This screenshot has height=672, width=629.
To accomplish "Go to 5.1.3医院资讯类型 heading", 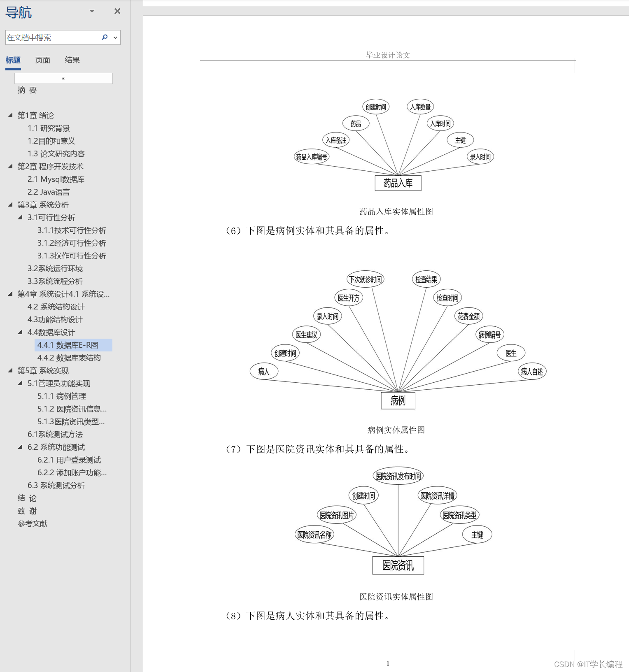I will coord(71,422).
